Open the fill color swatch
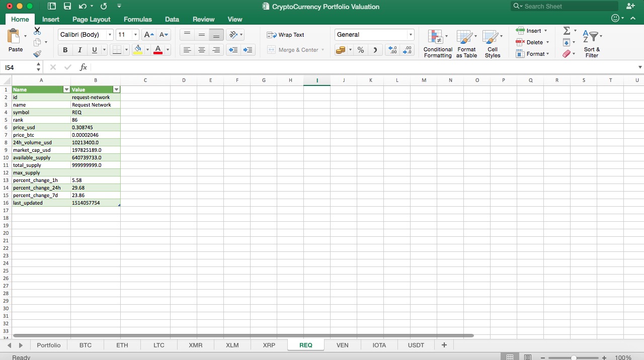This screenshot has height=360, width=644. tap(137, 50)
